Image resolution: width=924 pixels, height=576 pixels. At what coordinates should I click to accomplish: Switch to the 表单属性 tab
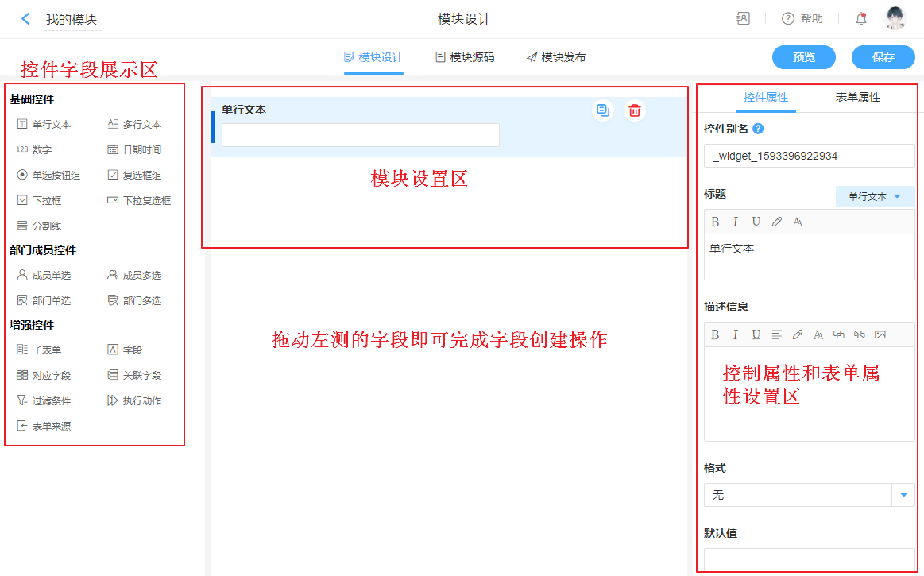click(x=857, y=97)
